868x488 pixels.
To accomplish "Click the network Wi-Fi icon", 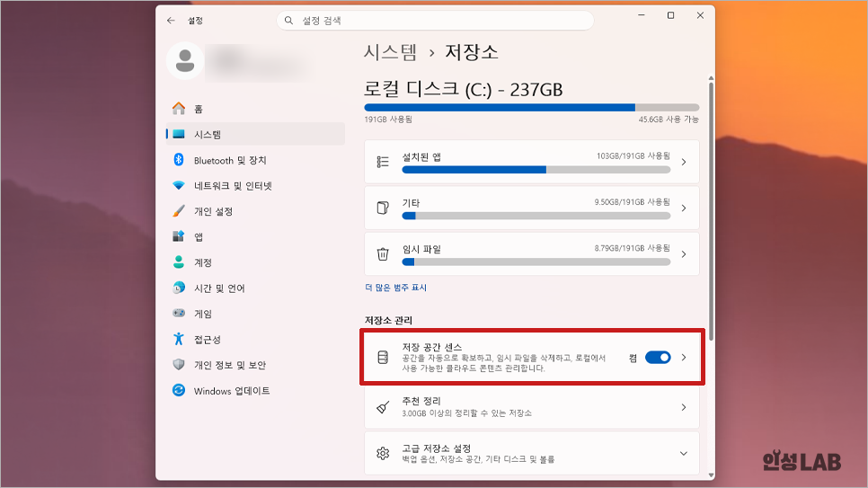I will pyautogui.click(x=178, y=185).
